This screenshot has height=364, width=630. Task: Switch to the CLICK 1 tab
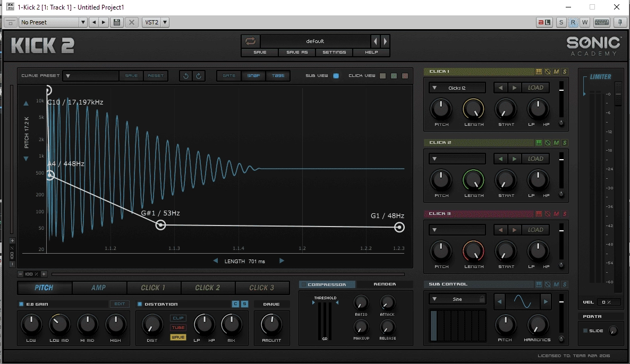click(153, 288)
